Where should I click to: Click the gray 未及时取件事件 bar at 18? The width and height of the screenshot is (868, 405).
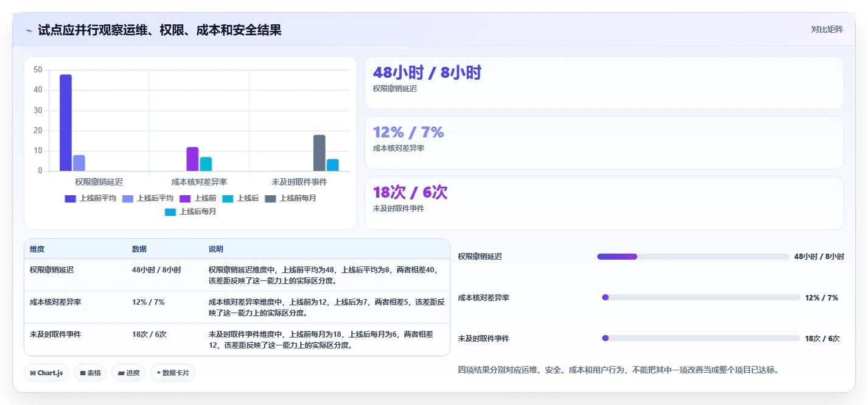pyautogui.click(x=320, y=153)
